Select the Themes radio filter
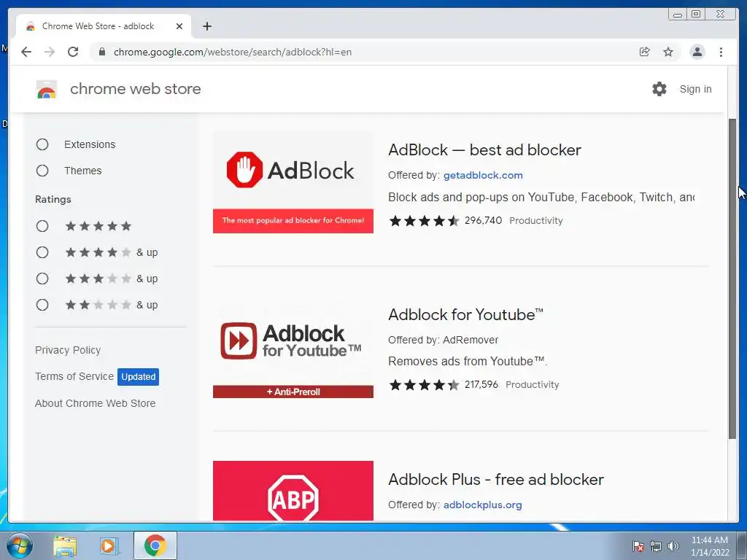The width and height of the screenshot is (747, 560). [42, 171]
